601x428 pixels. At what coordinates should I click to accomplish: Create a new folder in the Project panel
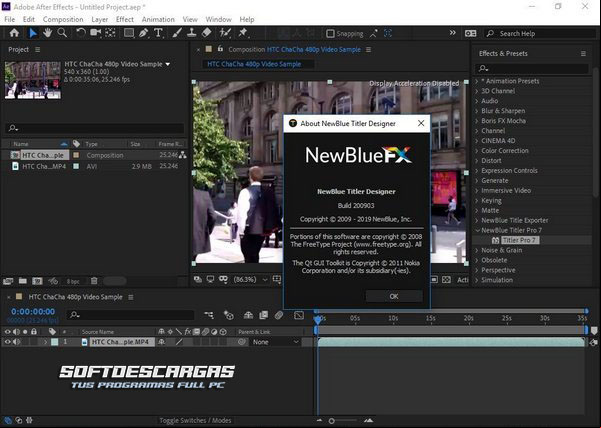(x=23, y=281)
